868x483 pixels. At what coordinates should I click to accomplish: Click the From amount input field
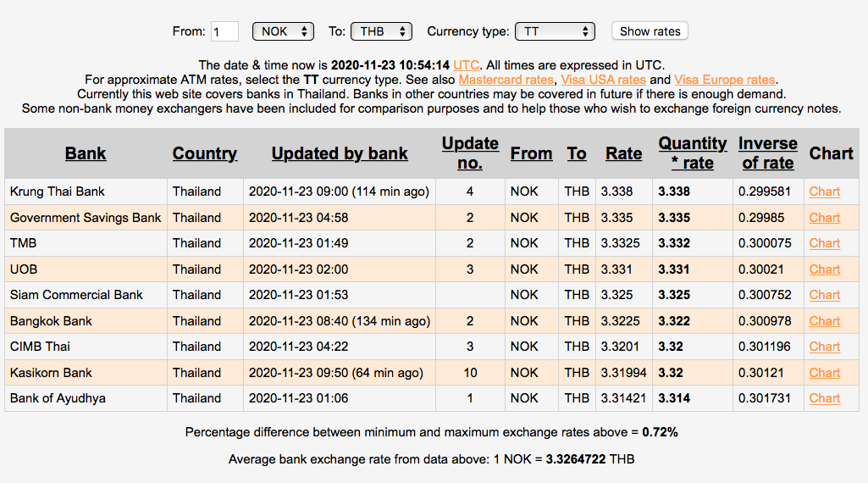225,32
